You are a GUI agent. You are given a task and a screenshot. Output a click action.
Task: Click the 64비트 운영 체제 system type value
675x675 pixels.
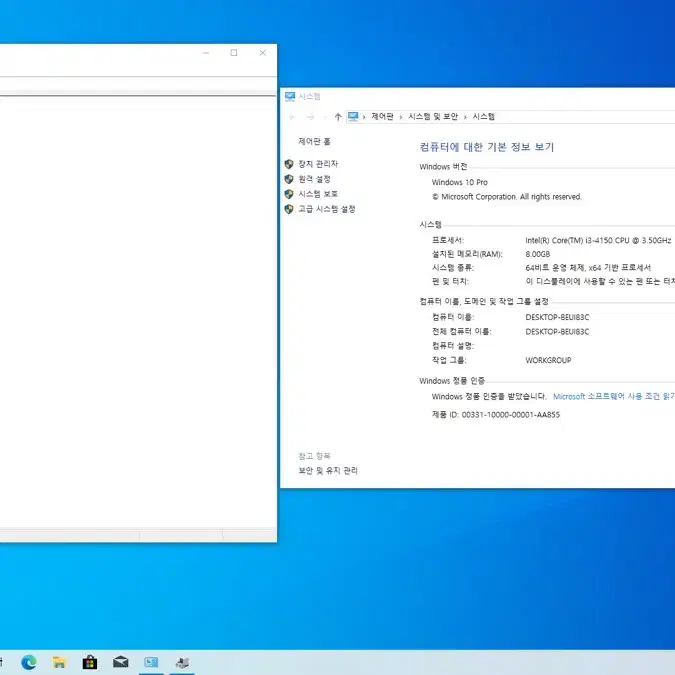coord(588,268)
